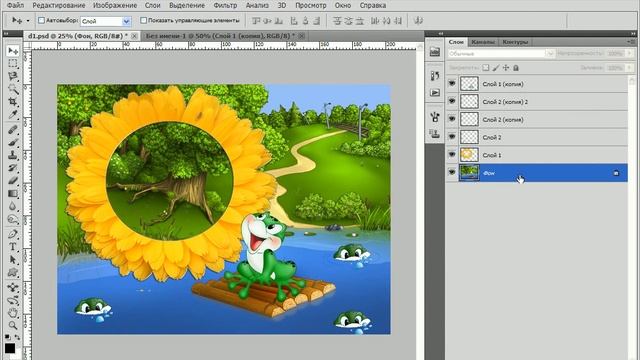Image resolution: width=640 pixels, height=360 pixels.
Task: Open the Clone Source panel icon in the dock
Action: pos(435,134)
